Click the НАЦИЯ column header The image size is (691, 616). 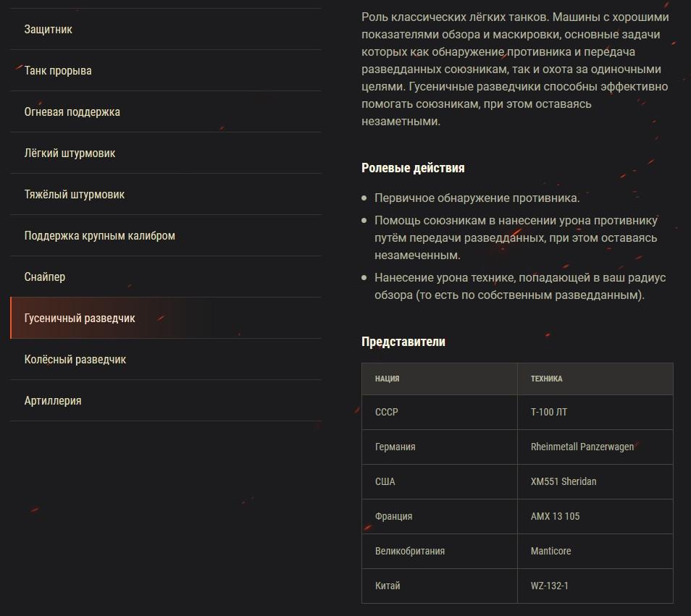[388, 379]
